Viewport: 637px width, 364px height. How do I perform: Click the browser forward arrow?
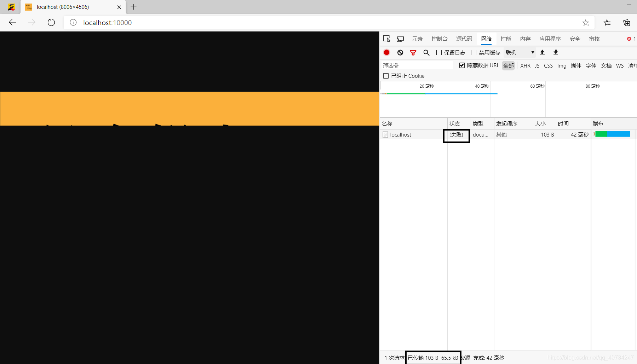[32, 23]
